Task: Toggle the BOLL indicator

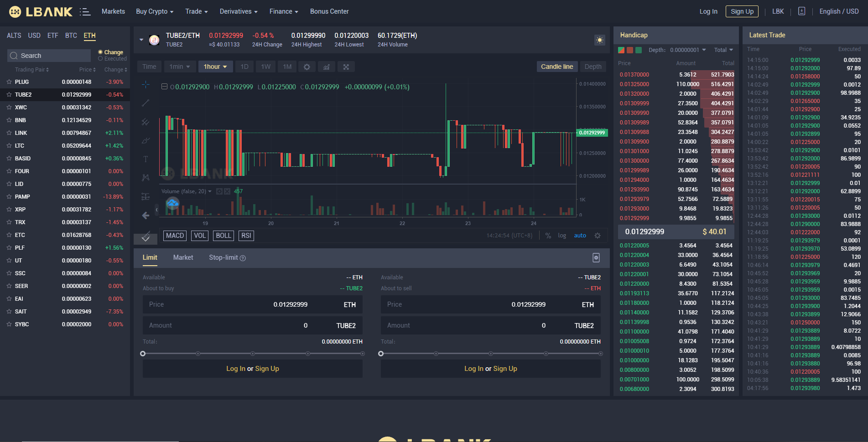Action: click(223, 236)
